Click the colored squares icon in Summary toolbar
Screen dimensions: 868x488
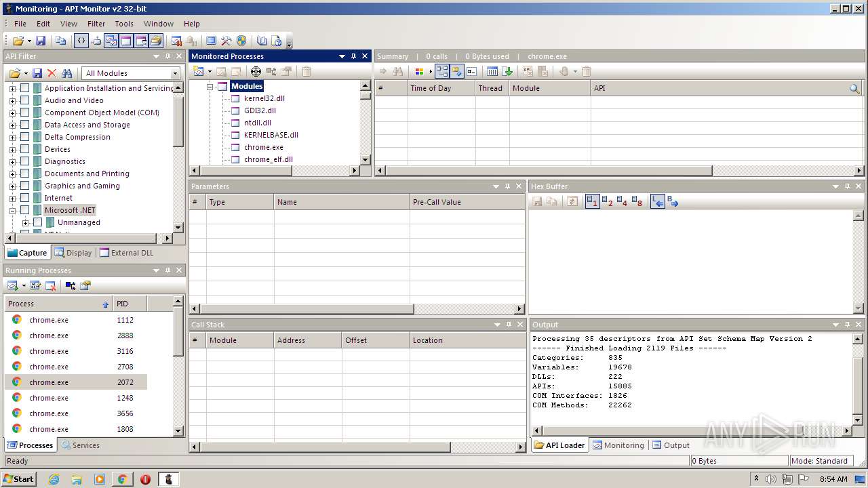click(419, 71)
